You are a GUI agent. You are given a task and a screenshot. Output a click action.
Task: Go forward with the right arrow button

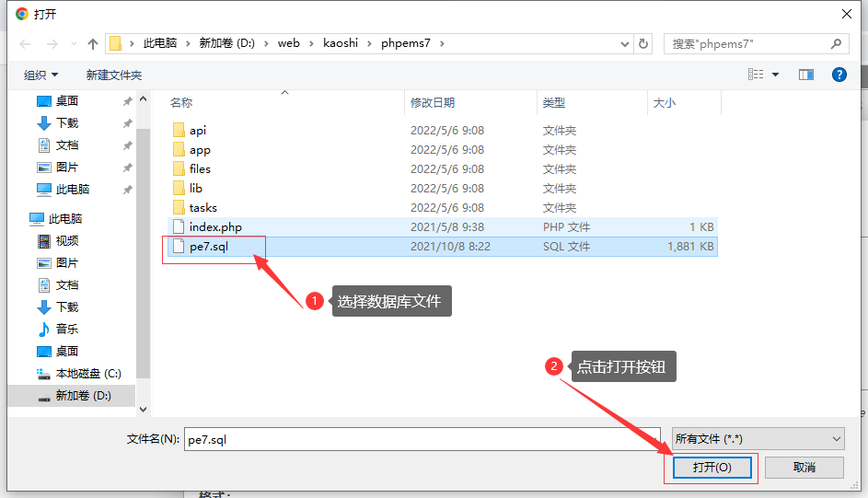pos(52,43)
